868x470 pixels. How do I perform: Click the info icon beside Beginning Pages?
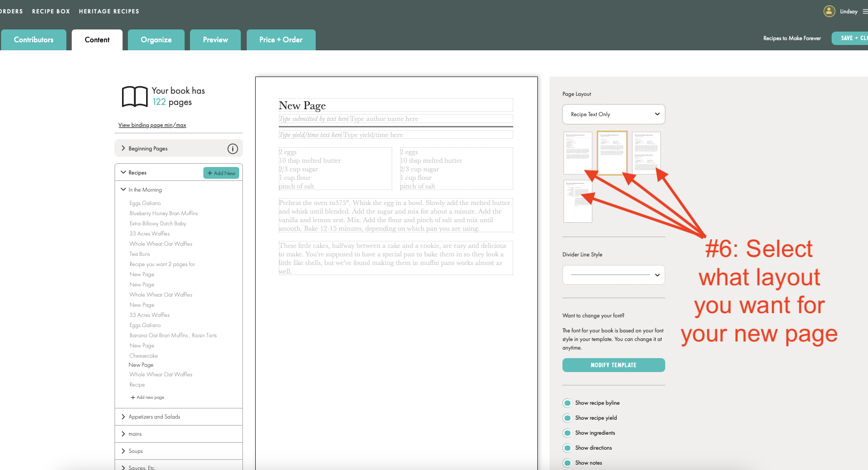232,149
